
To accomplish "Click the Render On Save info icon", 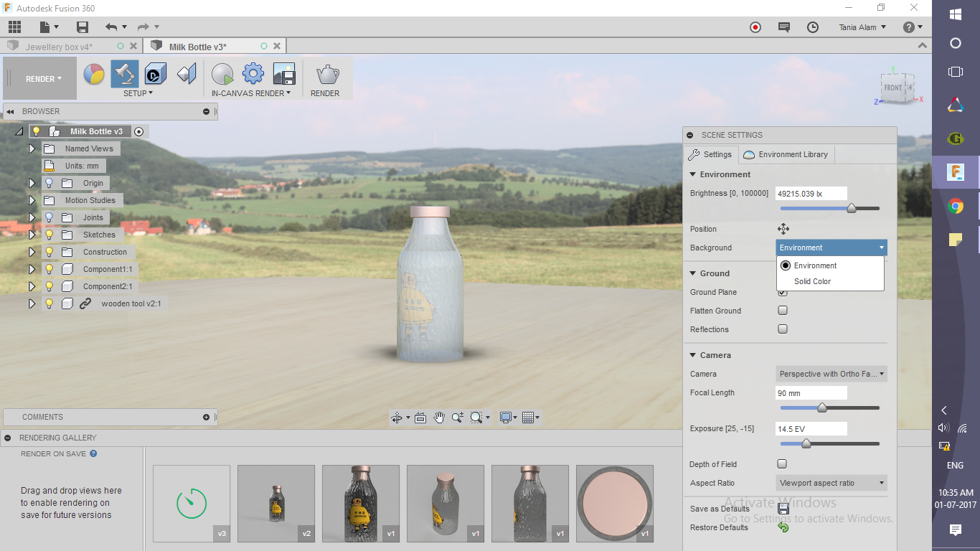I will click(93, 453).
